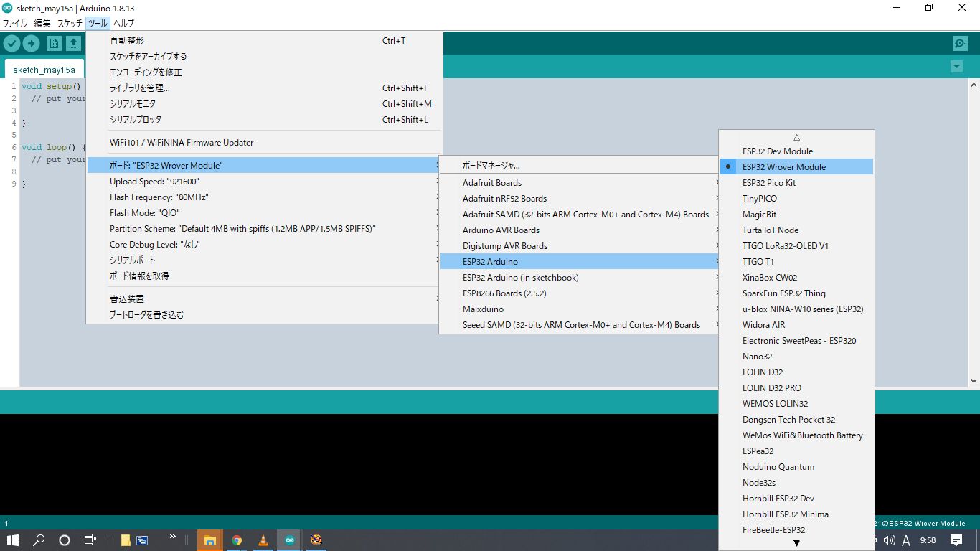This screenshot has height=551, width=980.
Task: Click the New sketch document icon
Action: coord(54,44)
